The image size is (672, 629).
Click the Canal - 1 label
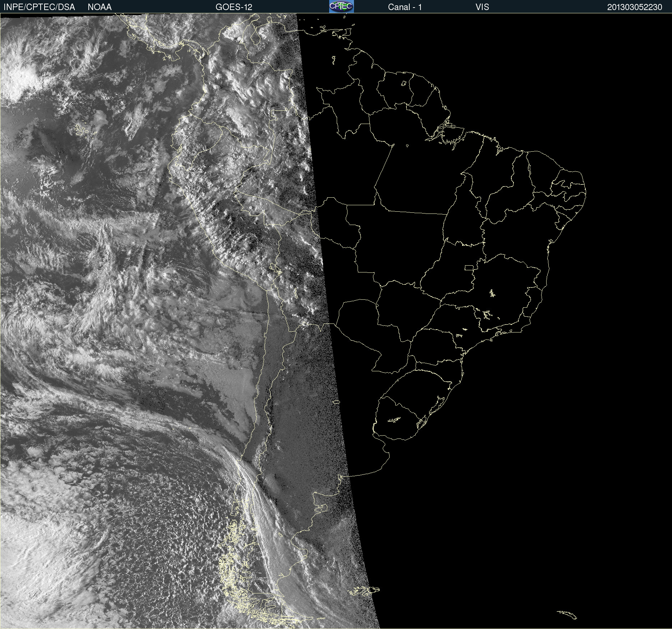pyautogui.click(x=405, y=7)
